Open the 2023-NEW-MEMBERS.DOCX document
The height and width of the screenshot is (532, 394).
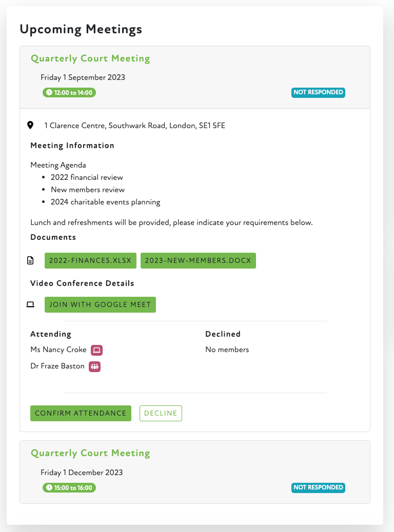(x=198, y=260)
